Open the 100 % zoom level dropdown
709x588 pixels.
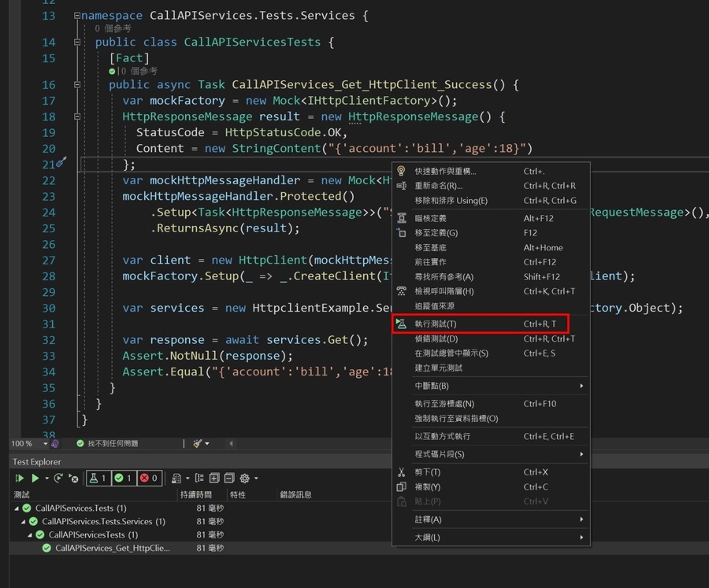pos(45,444)
